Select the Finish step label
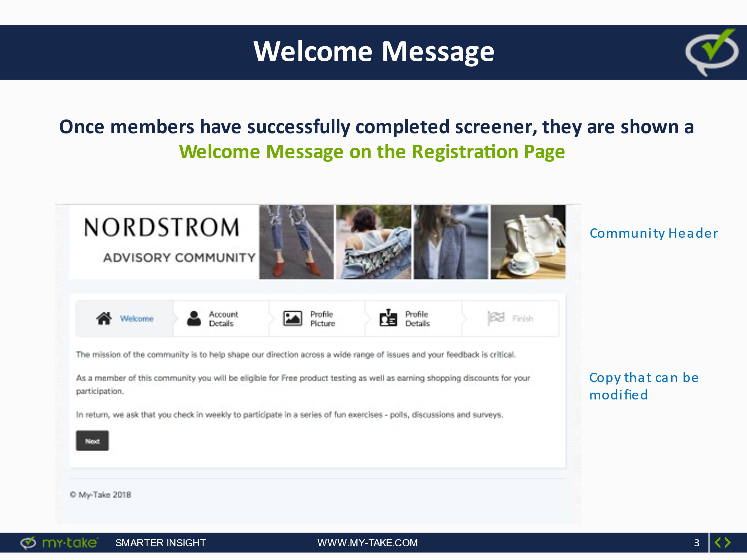The image size is (747, 560). (523, 319)
